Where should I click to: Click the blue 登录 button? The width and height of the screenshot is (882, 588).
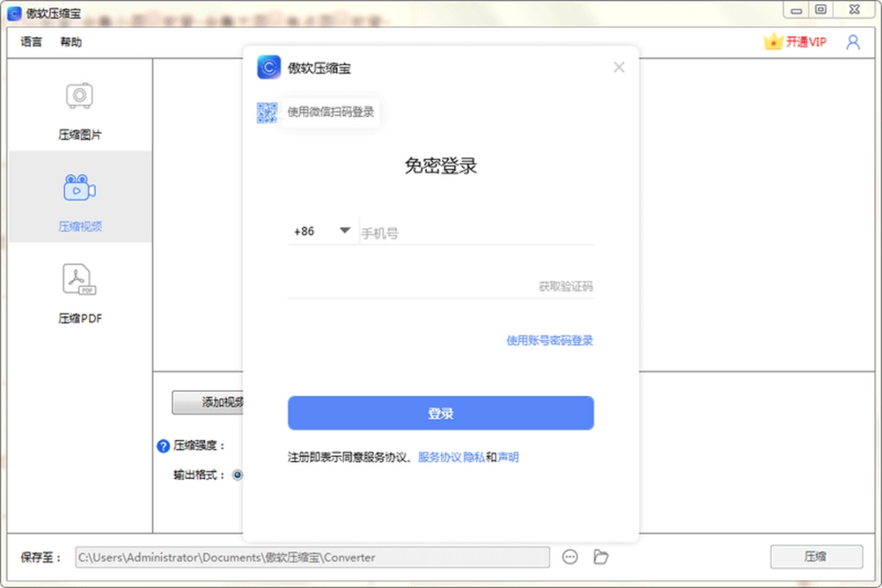coord(440,413)
